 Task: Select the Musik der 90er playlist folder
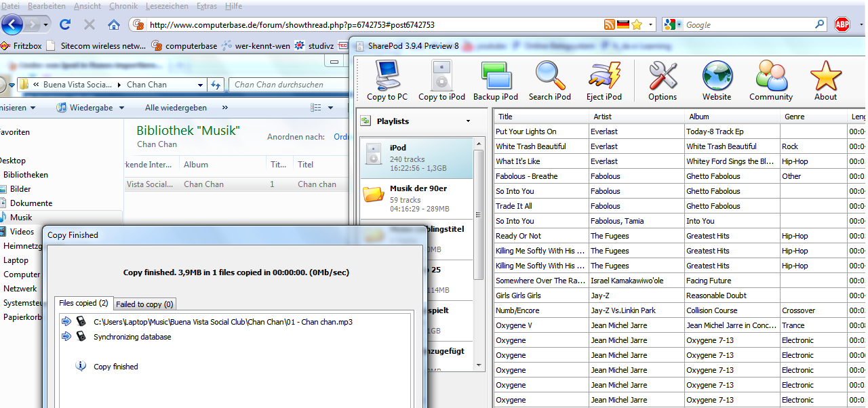418,198
